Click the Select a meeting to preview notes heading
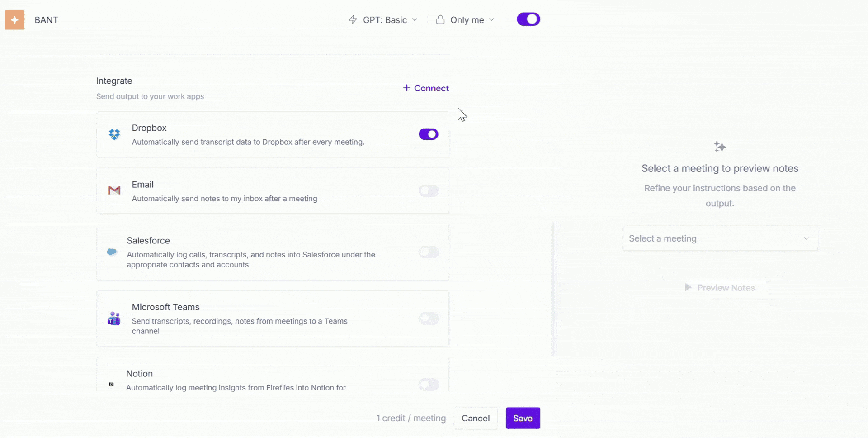This screenshot has width=868, height=438. pos(720,168)
